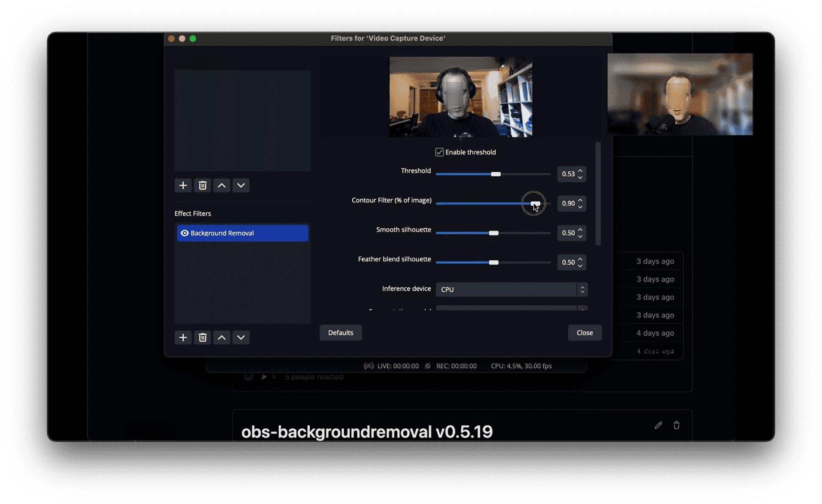Click Smooth silhouette value field showing 0.50
The width and height of the screenshot is (822, 504).
point(567,233)
